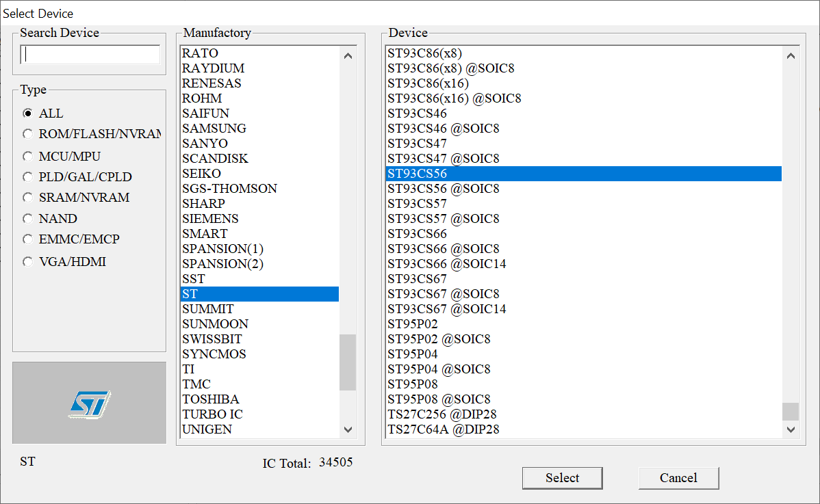Select the ALL type radio button
This screenshot has height=504, width=820.
27,114
